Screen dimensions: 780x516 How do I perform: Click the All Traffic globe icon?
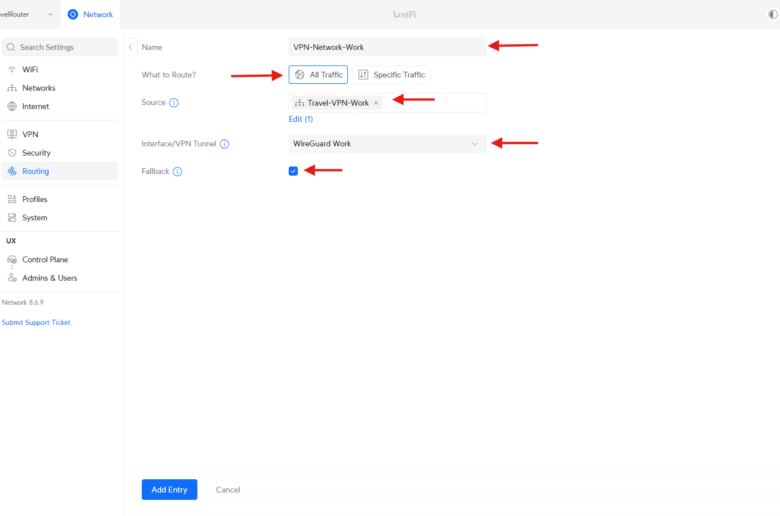click(299, 75)
